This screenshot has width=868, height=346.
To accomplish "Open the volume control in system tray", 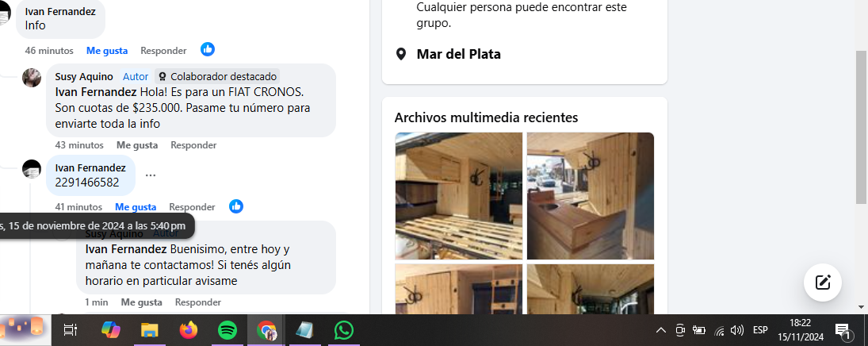I will (x=736, y=330).
